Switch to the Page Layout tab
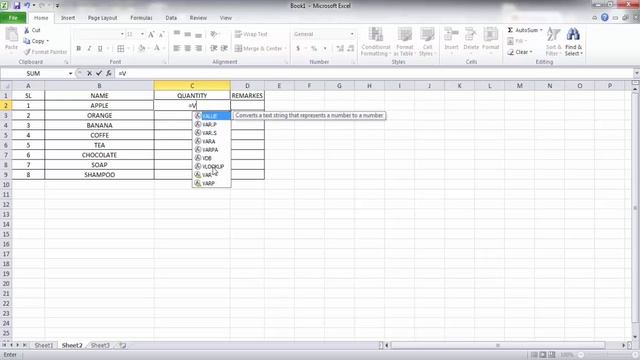The width and height of the screenshot is (640, 360). point(102,18)
